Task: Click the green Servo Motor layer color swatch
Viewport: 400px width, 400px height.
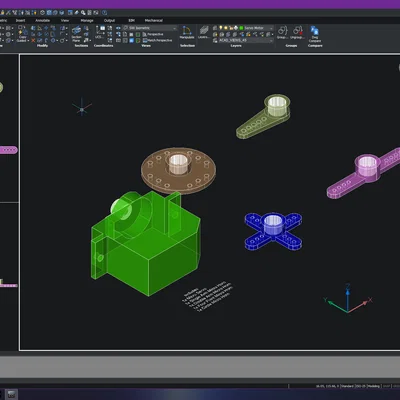Action: 242,28
